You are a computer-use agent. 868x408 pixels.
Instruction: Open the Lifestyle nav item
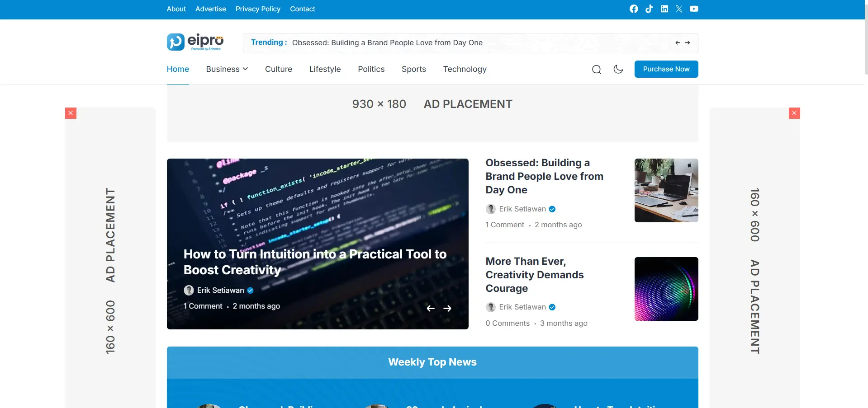(x=325, y=69)
